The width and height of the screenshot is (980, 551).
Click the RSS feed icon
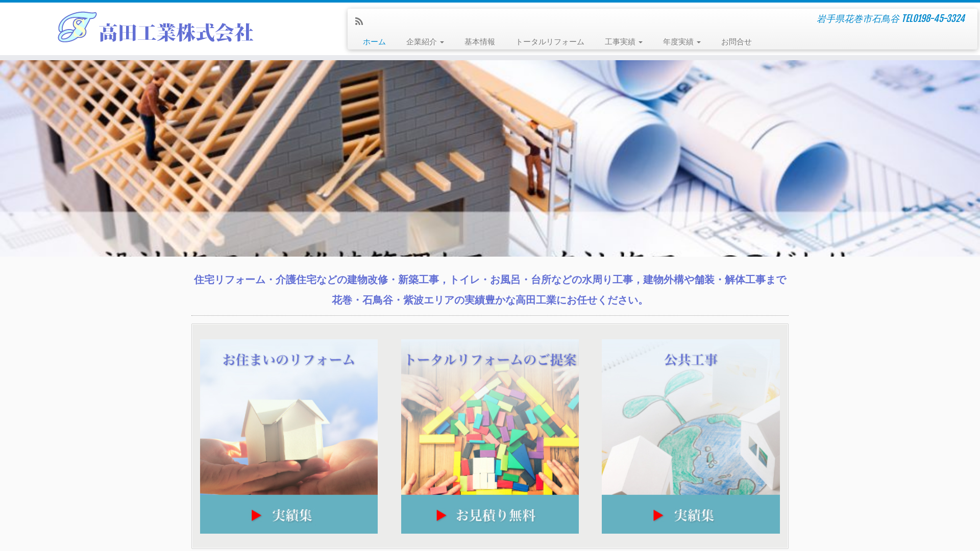coord(359,21)
